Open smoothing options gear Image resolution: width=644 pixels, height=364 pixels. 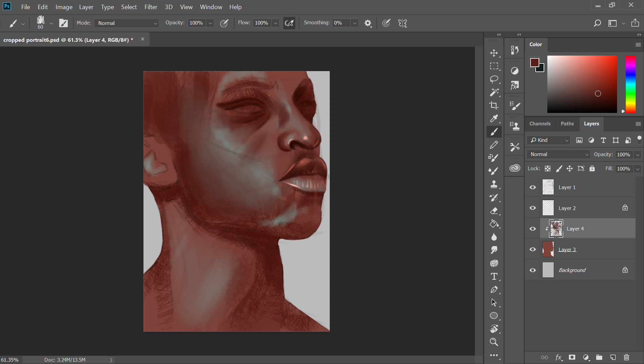tap(368, 23)
